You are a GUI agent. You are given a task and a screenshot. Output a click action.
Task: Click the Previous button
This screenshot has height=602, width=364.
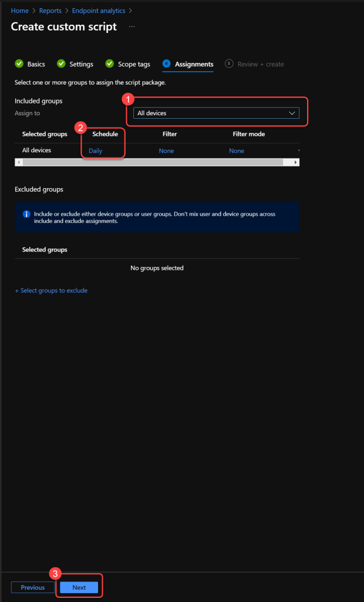[33, 587]
